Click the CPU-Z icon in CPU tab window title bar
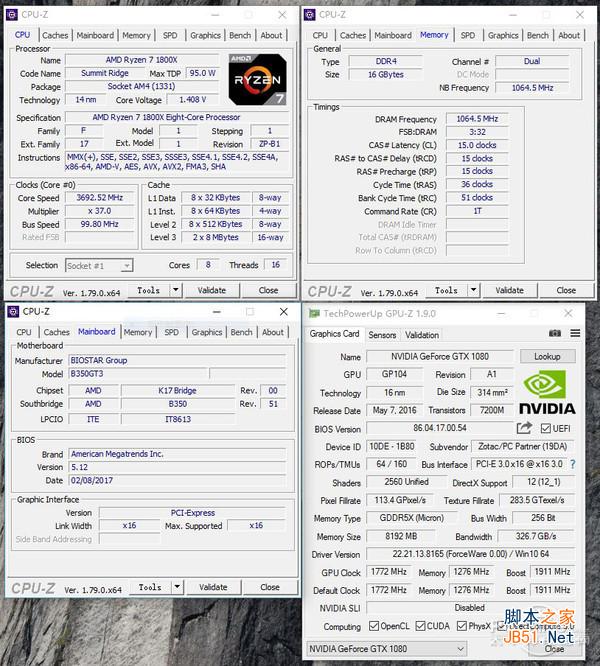 click(12, 15)
